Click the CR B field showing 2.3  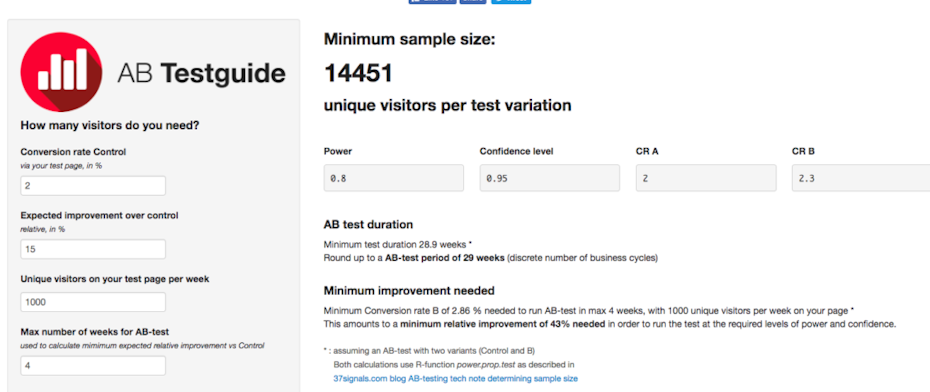[x=861, y=178]
